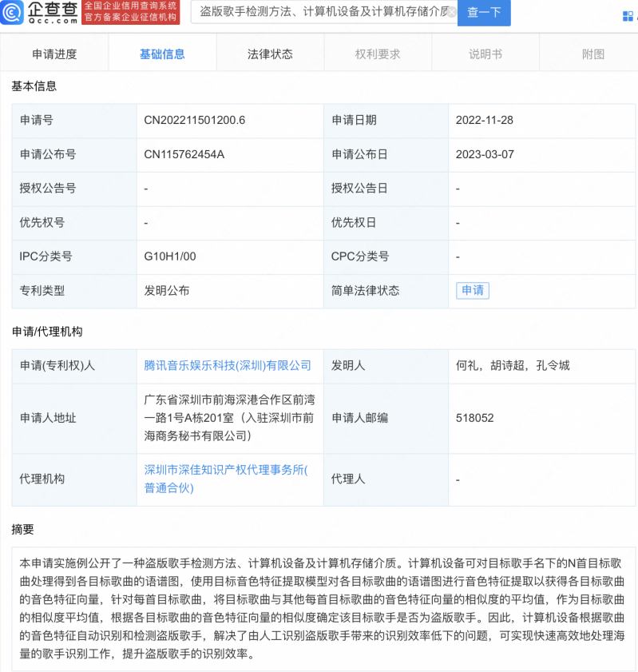This screenshot has width=638, height=672.
Task: Click the 申请 legal status tag
Action: pos(473,291)
